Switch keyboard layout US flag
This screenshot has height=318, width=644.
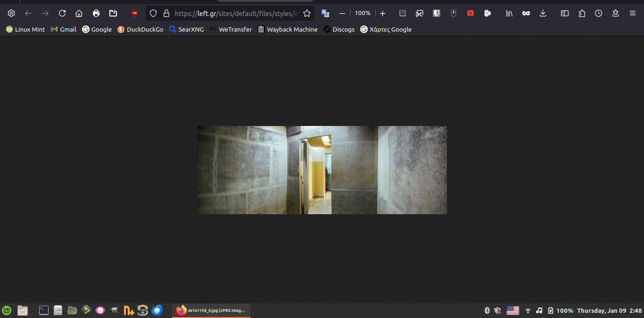(513, 310)
